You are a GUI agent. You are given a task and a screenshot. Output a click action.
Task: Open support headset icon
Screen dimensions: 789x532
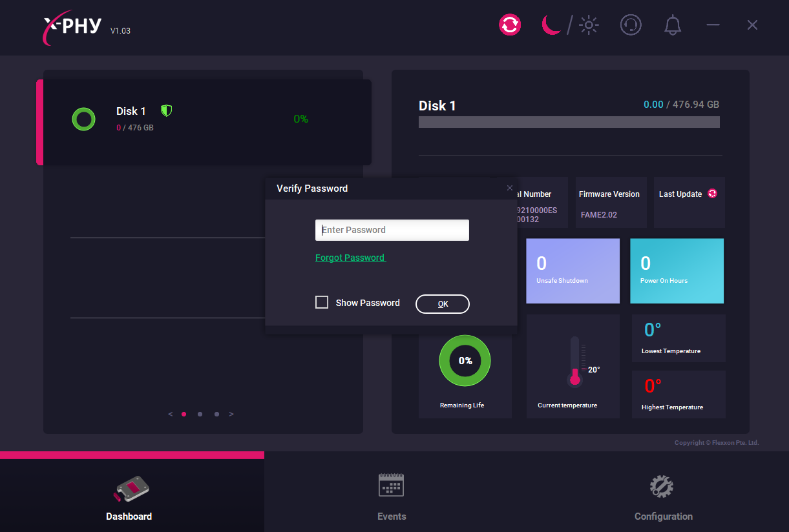pyautogui.click(x=631, y=25)
